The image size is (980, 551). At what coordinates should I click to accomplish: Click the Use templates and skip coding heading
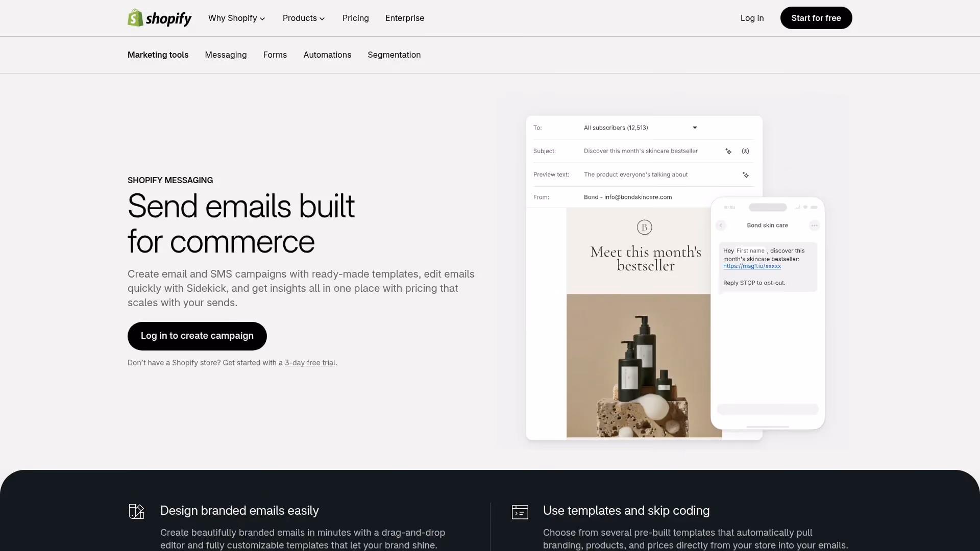tap(626, 511)
